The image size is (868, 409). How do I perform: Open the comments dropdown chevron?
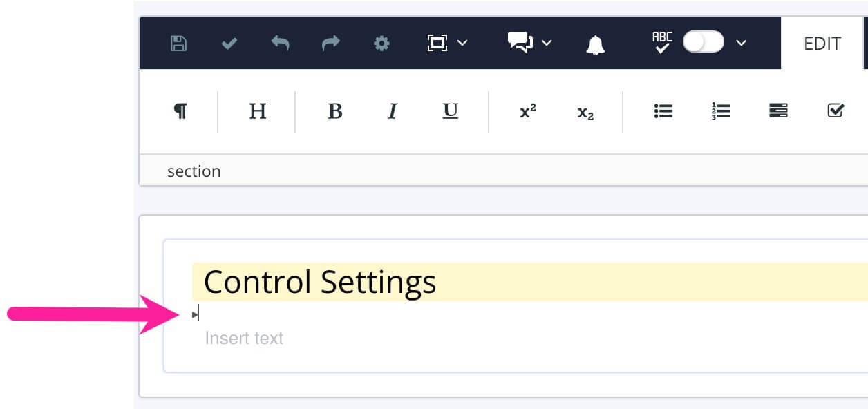click(547, 44)
